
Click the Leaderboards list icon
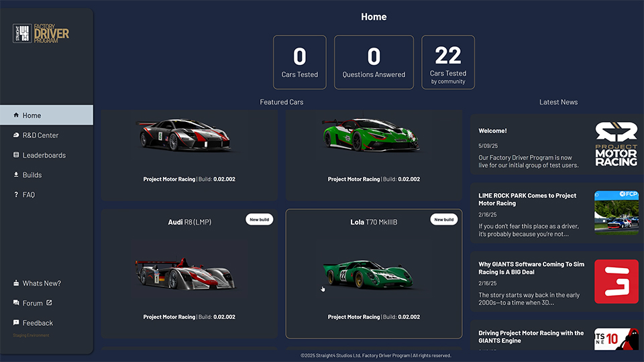pos(16,155)
